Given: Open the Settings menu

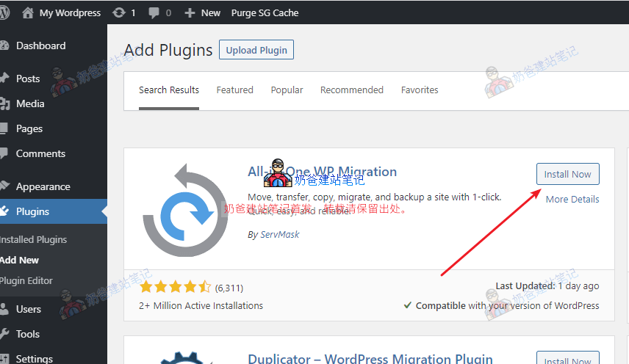Looking at the screenshot, I should [34, 359].
